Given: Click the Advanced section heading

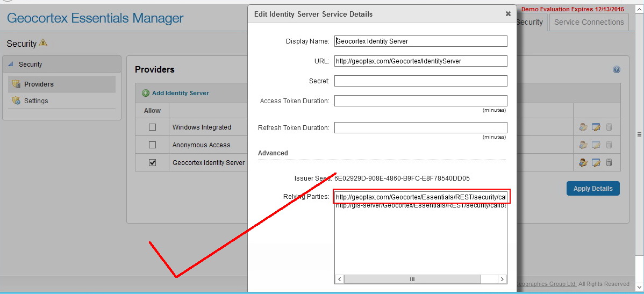Looking at the screenshot, I should click(273, 153).
